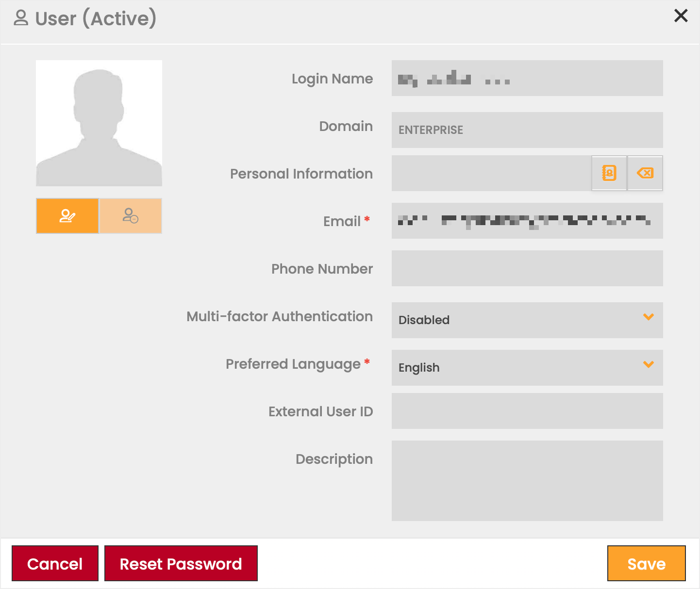Select the External User ID field
The width and height of the screenshot is (700, 589).
tap(527, 411)
